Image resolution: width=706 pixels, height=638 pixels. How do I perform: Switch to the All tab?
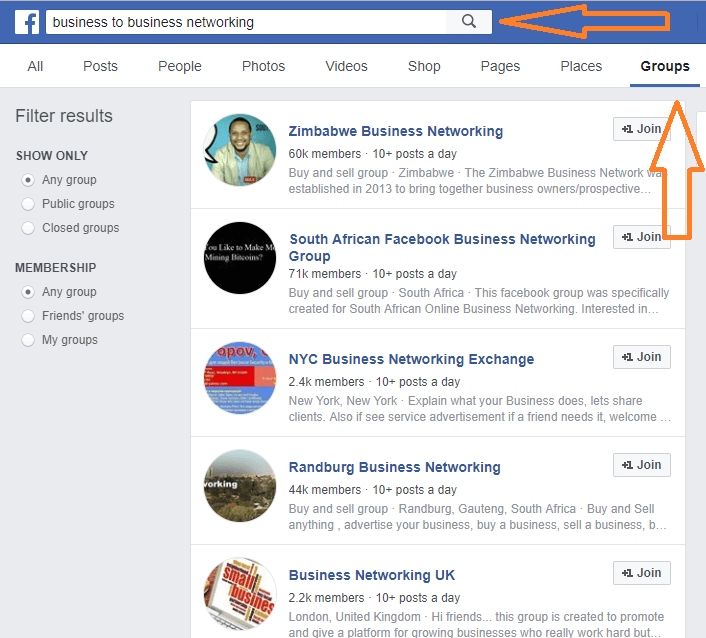point(35,66)
